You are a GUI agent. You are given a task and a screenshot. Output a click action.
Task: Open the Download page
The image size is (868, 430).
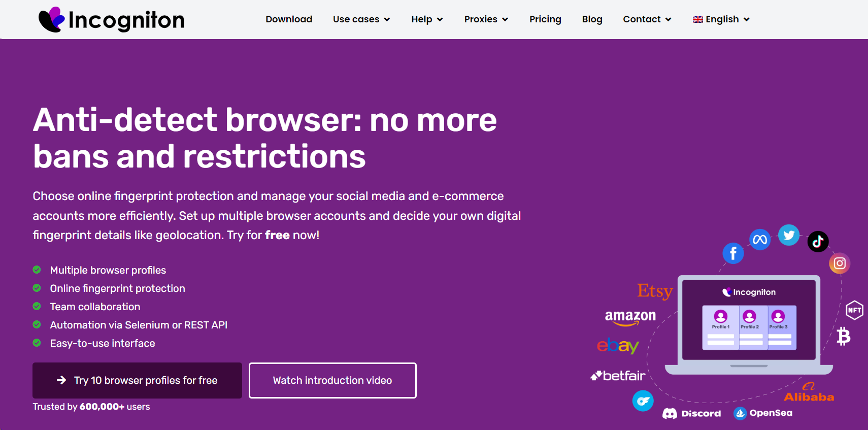(289, 19)
